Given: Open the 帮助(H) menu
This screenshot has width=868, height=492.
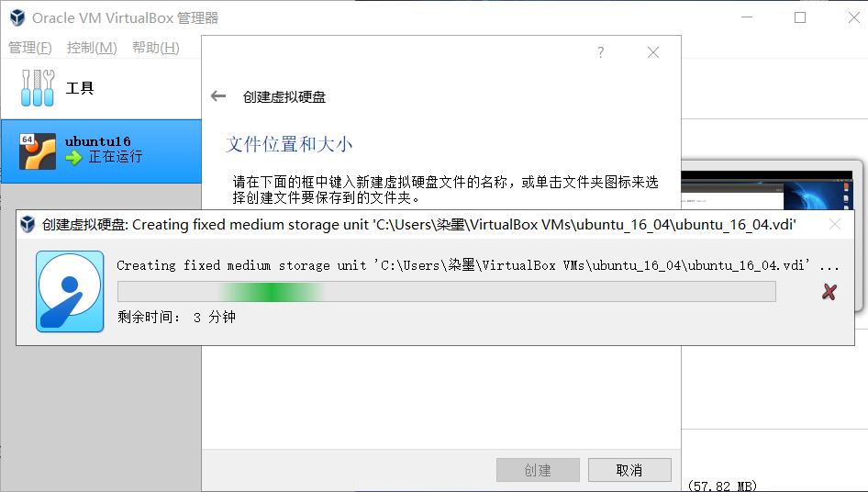Looking at the screenshot, I should pyautogui.click(x=156, y=48).
